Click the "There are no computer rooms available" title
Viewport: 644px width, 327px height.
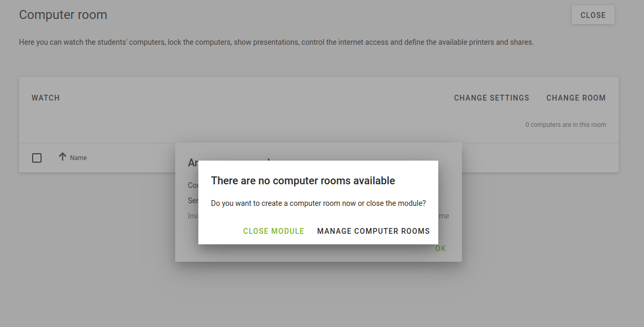click(303, 181)
